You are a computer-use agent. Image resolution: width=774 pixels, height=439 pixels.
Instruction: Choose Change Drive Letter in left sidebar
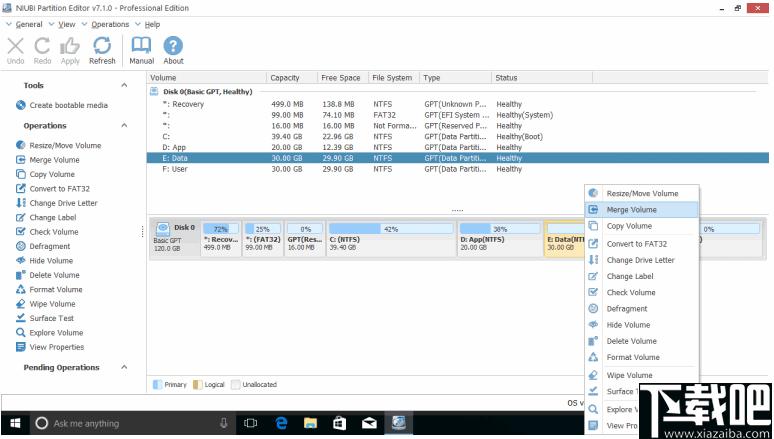pos(57,202)
